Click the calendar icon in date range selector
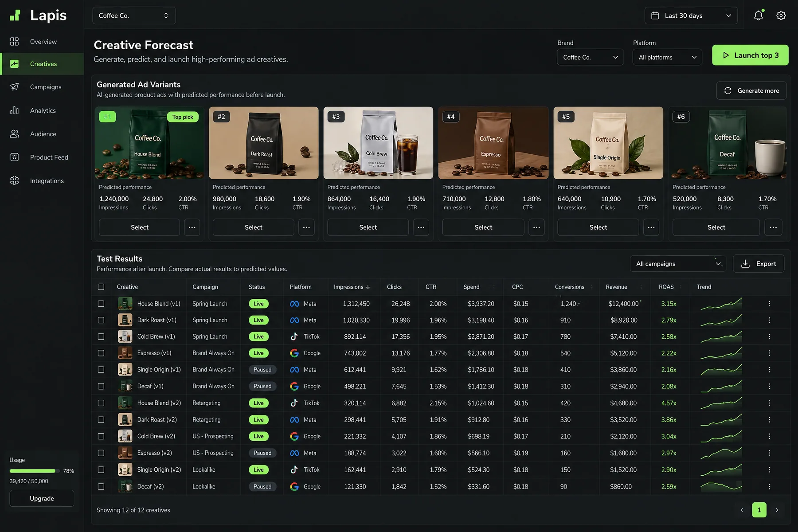This screenshot has height=532, width=798. click(x=655, y=16)
